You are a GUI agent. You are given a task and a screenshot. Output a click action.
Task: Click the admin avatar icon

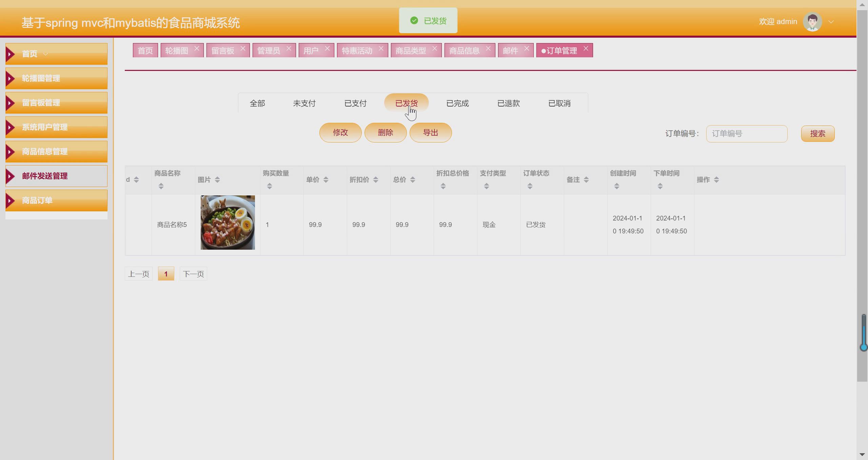click(x=812, y=22)
